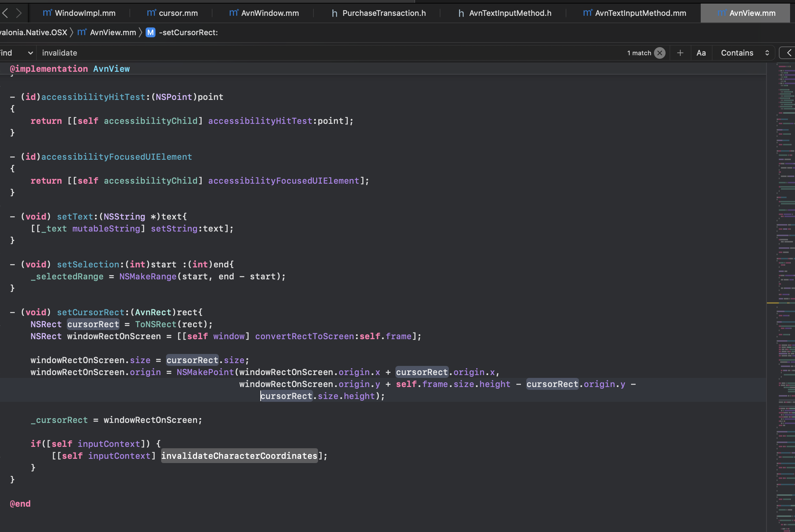Click the + to add a search criterion

pos(680,53)
